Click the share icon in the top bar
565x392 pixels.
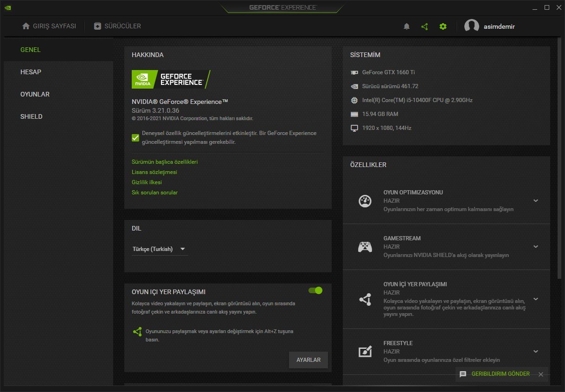point(424,26)
